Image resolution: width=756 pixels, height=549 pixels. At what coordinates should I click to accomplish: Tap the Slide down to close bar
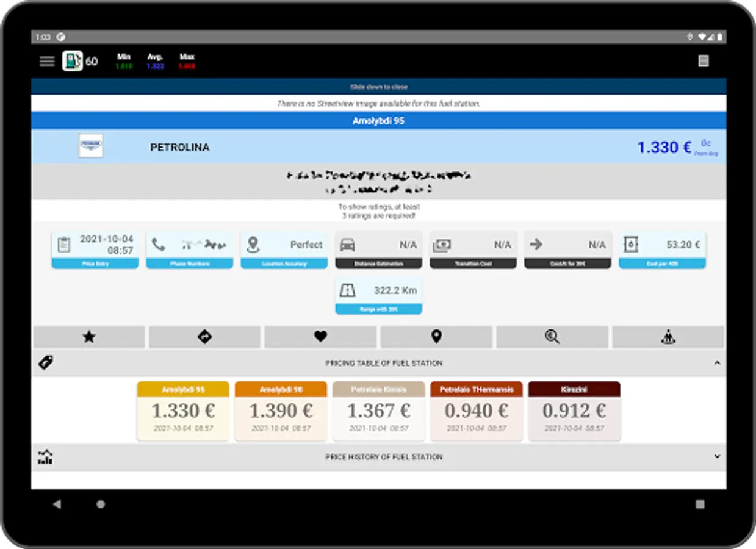pyautogui.click(x=379, y=87)
